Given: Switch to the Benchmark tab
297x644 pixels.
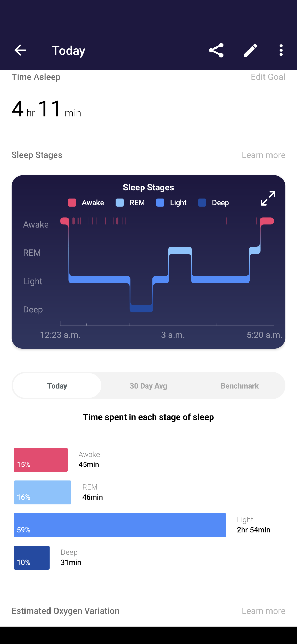Looking at the screenshot, I should point(240,386).
